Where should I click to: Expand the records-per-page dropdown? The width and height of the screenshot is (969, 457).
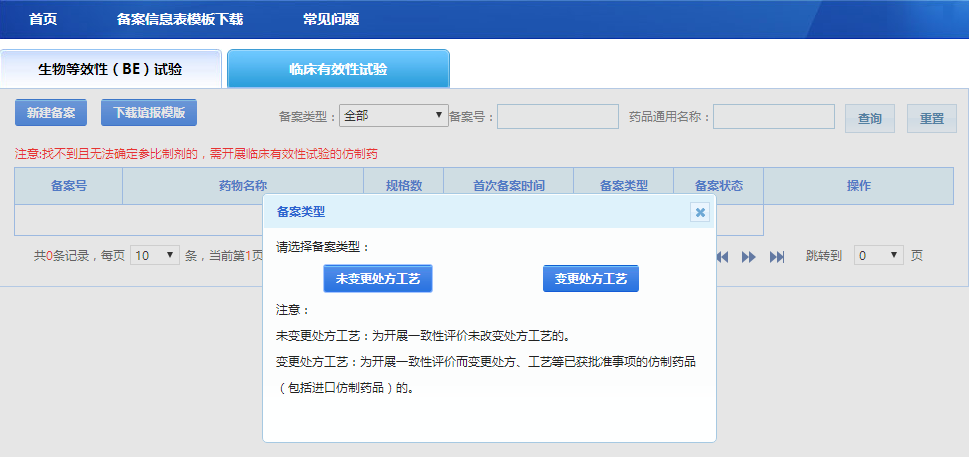154,256
